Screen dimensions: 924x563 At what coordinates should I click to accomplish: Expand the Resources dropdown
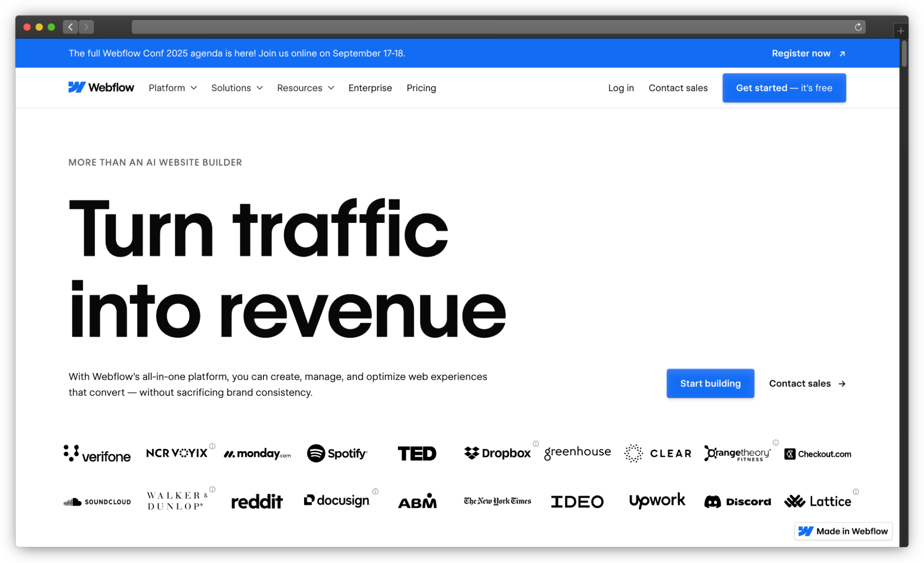[x=305, y=88]
